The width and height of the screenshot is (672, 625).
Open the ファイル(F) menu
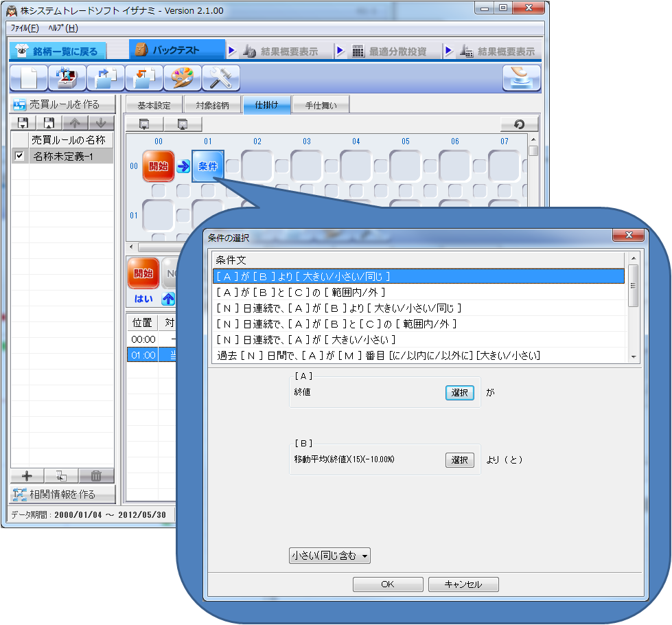pyautogui.click(x=25, y=28)
